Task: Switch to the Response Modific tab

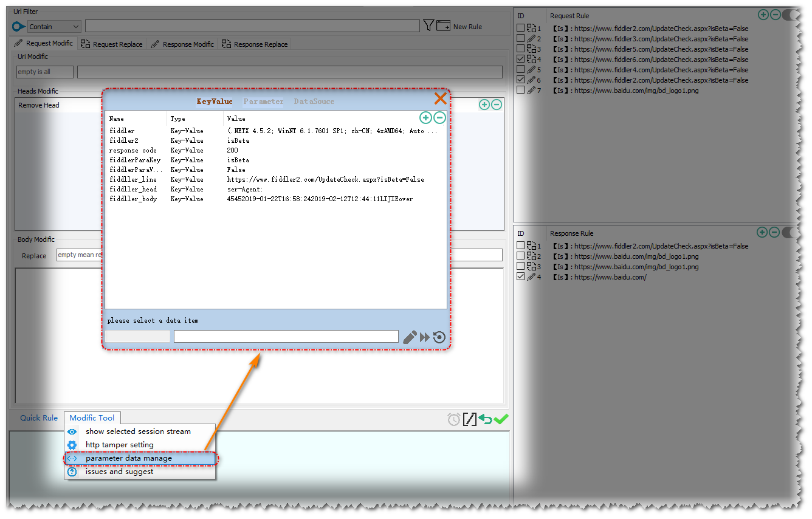Action: coord(182,44)
